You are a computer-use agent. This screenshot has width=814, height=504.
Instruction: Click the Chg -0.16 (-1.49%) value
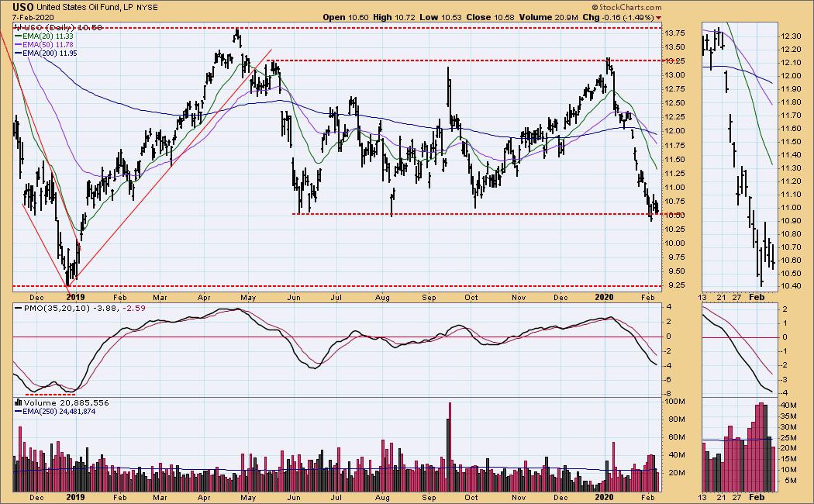tap(618, 17)
